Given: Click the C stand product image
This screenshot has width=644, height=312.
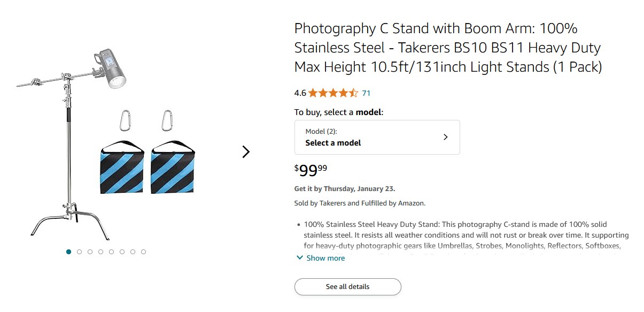Looking at the screenshot, I should (x=68, y=150).
